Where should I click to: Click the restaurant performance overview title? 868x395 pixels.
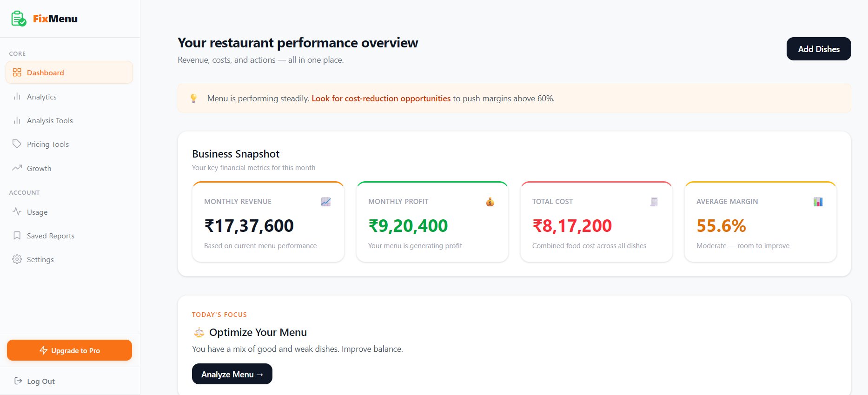(x=298, y=43)
